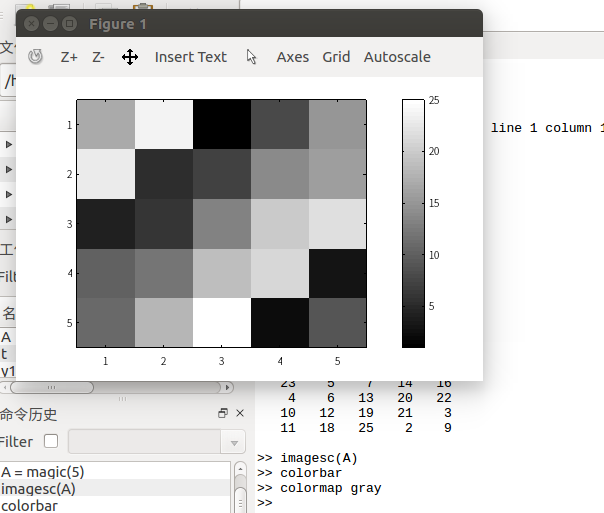Expand the second tree arrow on the left edge
This screenshot has height=513, width=604.
(8, 169)
